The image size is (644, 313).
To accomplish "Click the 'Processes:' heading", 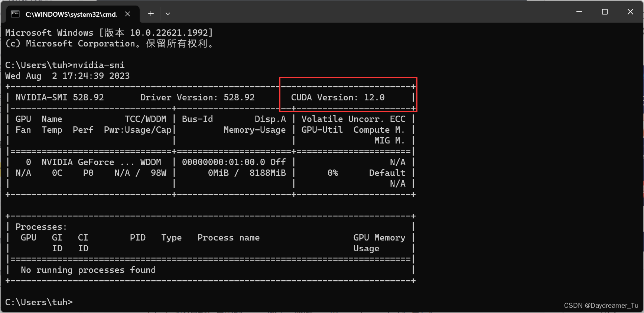I will (41, 227).
